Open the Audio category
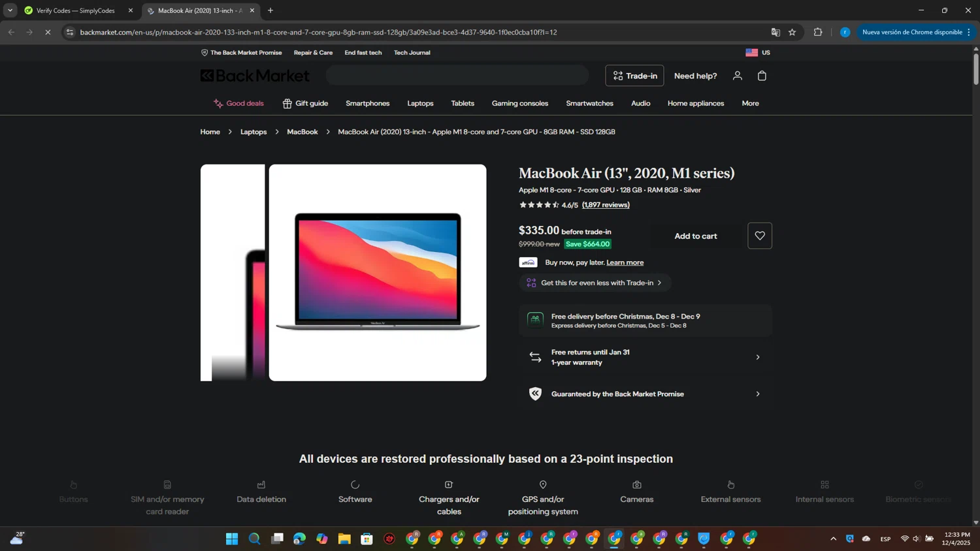 [640, 103]
